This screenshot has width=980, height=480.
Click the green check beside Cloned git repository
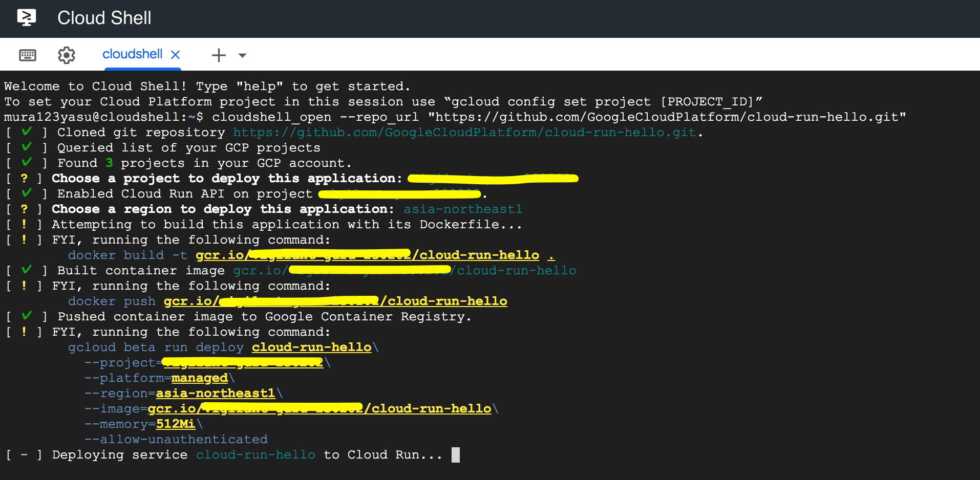click(27, 132)
